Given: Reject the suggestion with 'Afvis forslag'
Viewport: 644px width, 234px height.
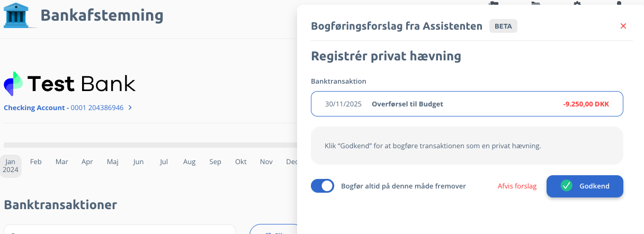Looking at the screenshot, I should click(517, 186).
